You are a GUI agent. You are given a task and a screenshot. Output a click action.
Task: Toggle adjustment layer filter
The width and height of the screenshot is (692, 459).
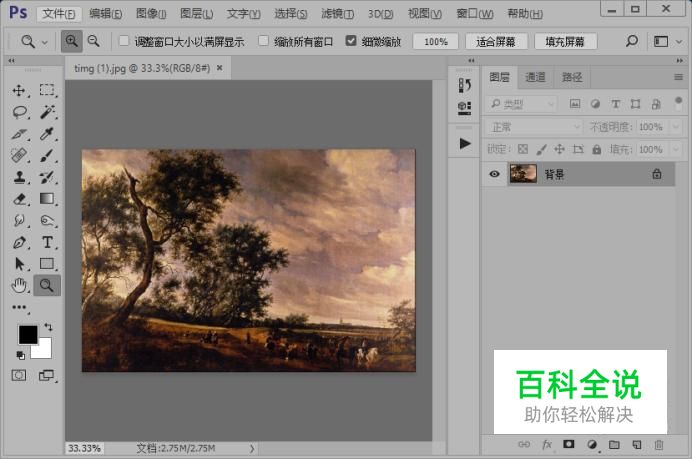[595, 104]
